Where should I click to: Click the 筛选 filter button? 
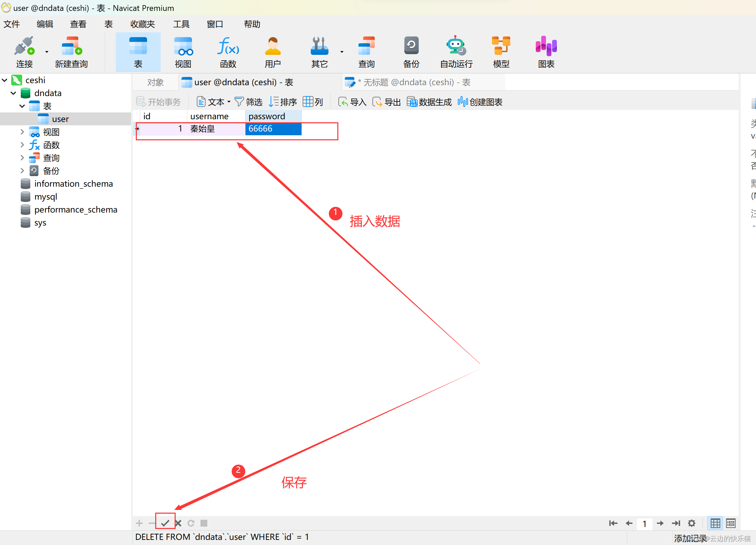coord(248,102)
